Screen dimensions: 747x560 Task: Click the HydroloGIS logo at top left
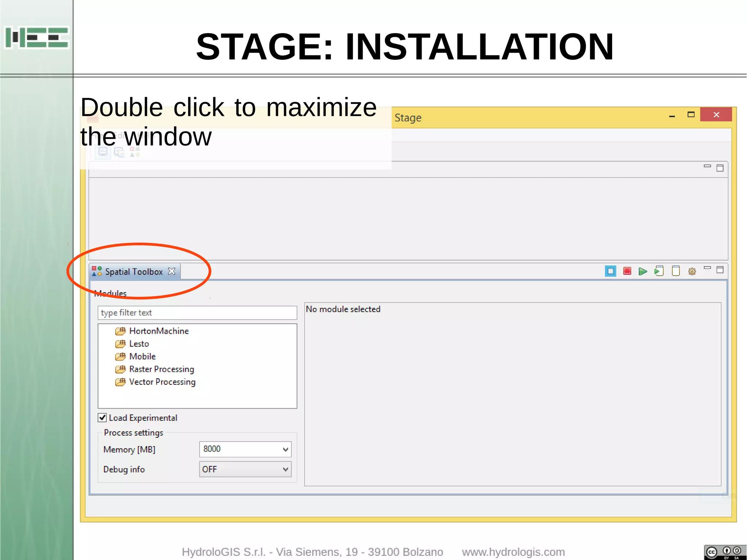pos(36,37)
